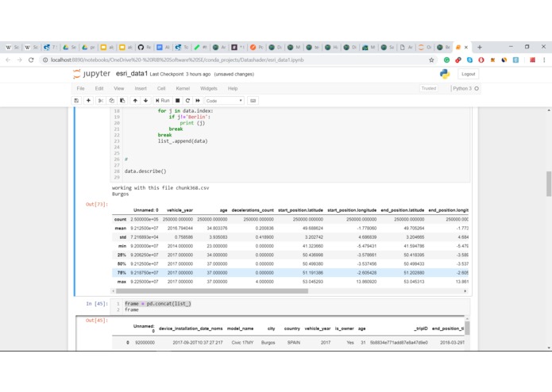Click the In [45] cell prompt
The image size is (552, 392).
pos(97,303)
